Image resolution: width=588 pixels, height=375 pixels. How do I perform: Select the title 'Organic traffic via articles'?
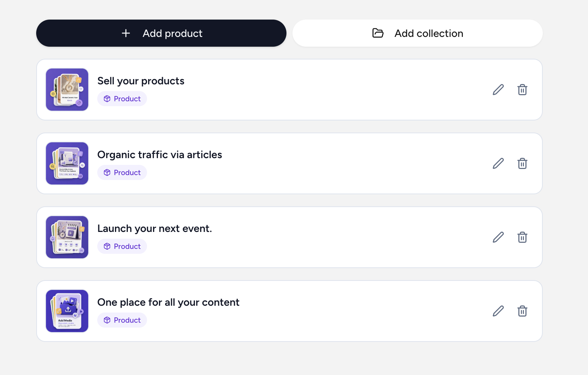(160, 155)
